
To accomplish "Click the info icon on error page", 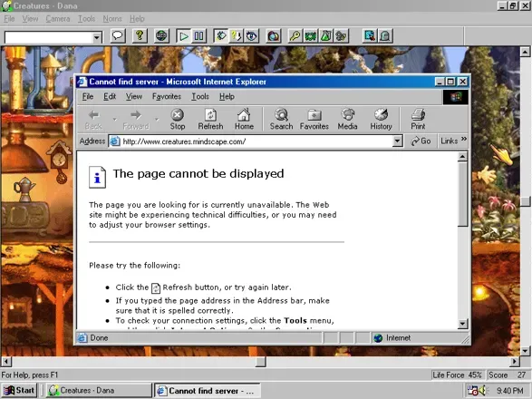I will click(x=97, y=177).
